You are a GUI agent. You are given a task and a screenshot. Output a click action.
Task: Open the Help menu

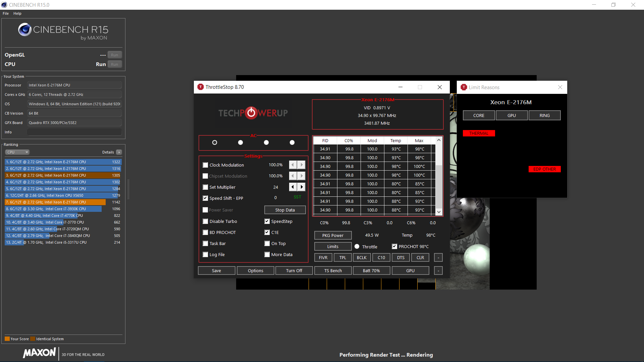[17, 13]
